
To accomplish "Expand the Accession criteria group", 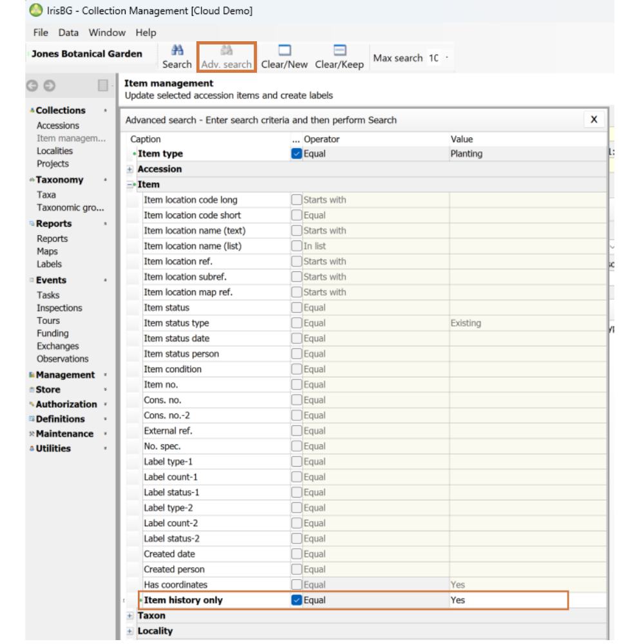I will (130, 169).
